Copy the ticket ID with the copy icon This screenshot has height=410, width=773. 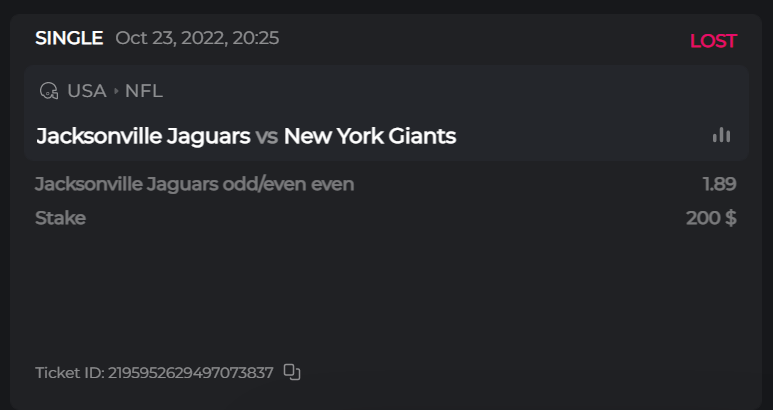tap(292, 372)
